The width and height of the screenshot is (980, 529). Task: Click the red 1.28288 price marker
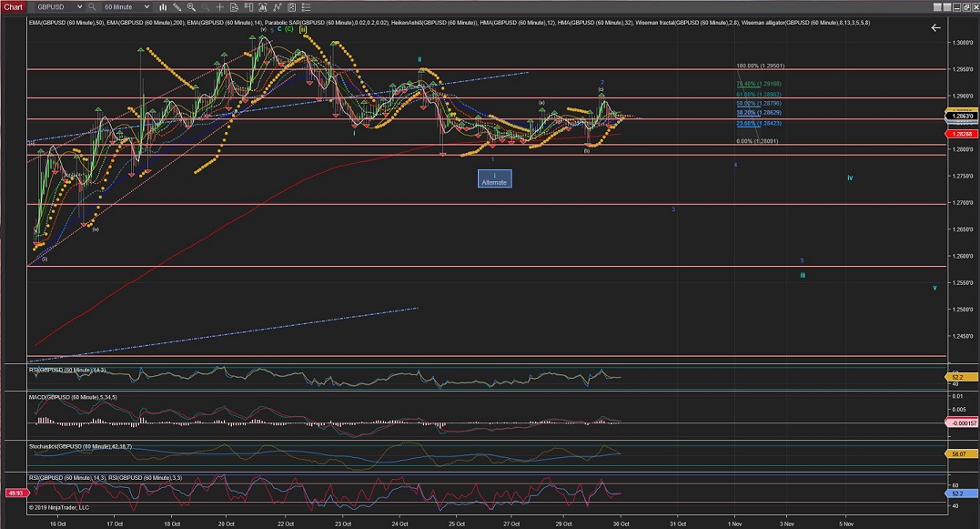click(962, 134)
